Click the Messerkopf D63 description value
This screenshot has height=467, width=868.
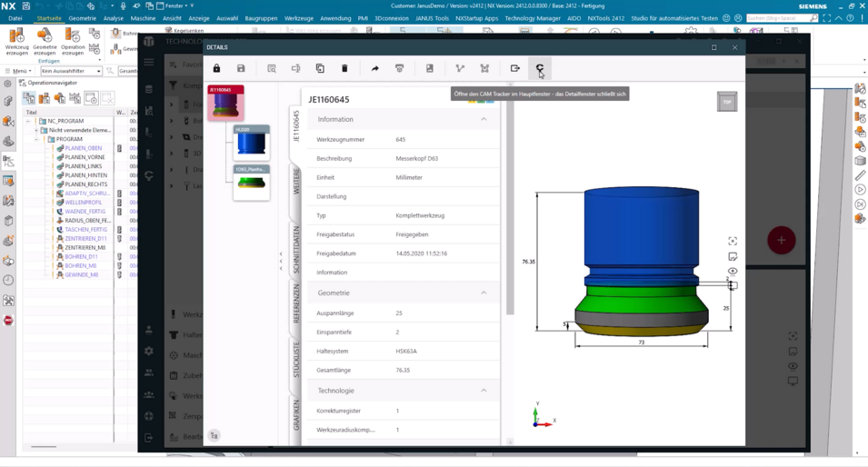tap(417, 158)
